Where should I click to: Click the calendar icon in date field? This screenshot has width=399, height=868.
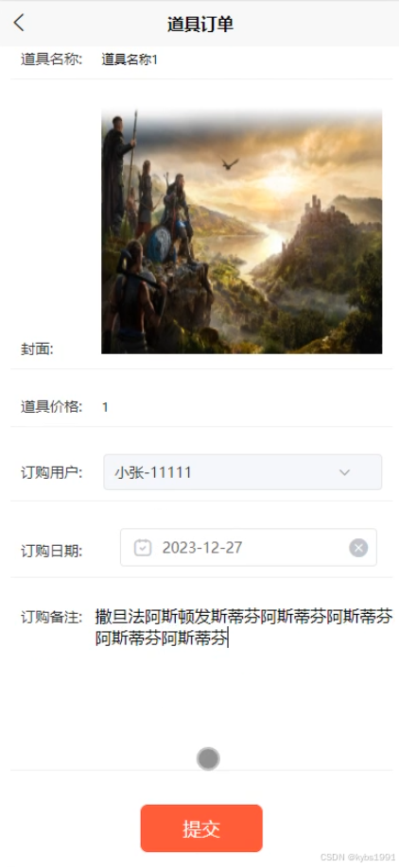(x=143, y=548)
